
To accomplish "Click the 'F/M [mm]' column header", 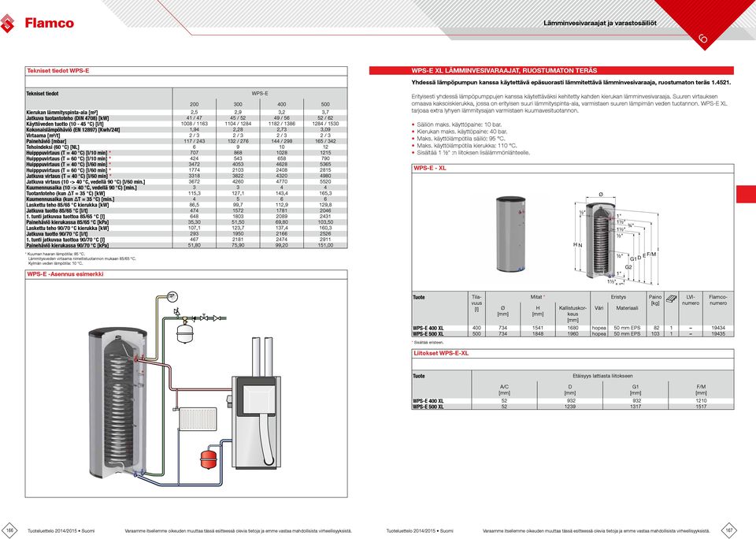I will [x=701, y=390].
